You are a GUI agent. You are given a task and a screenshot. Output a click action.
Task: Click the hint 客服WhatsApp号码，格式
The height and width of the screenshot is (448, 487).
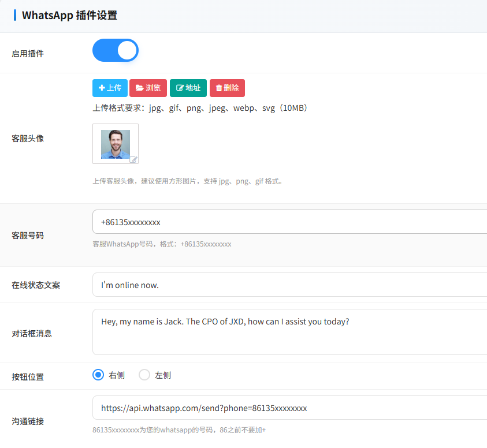pos(162,244)
